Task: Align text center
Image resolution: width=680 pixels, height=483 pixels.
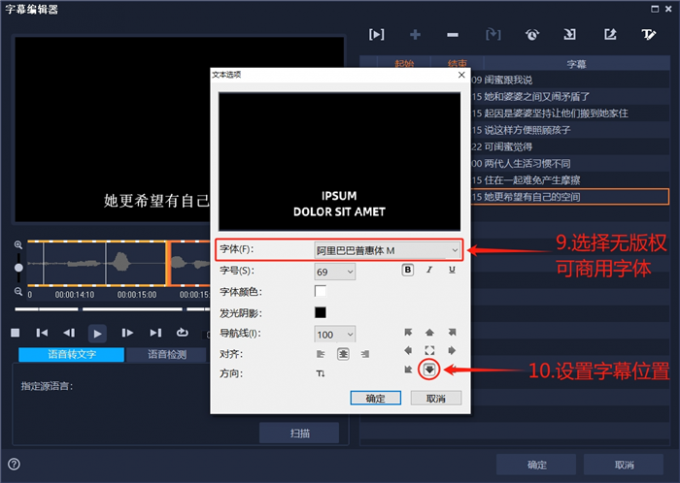Action: click(x=343, y=354)
